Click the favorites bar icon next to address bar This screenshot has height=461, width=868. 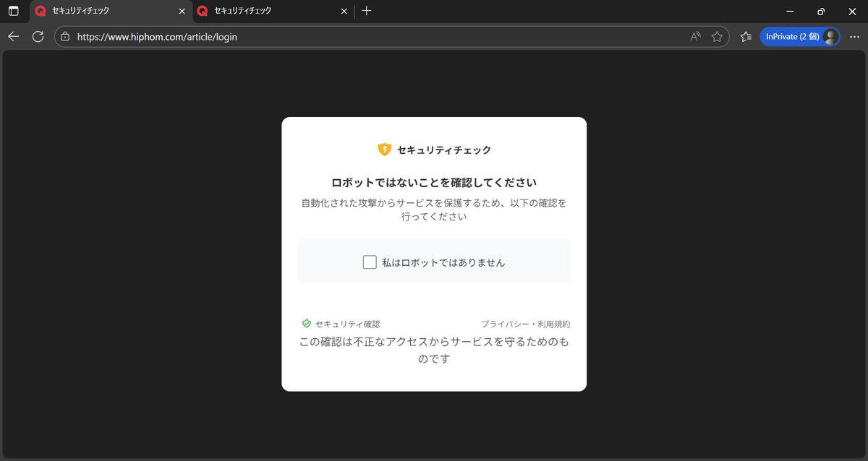point(745,36)
